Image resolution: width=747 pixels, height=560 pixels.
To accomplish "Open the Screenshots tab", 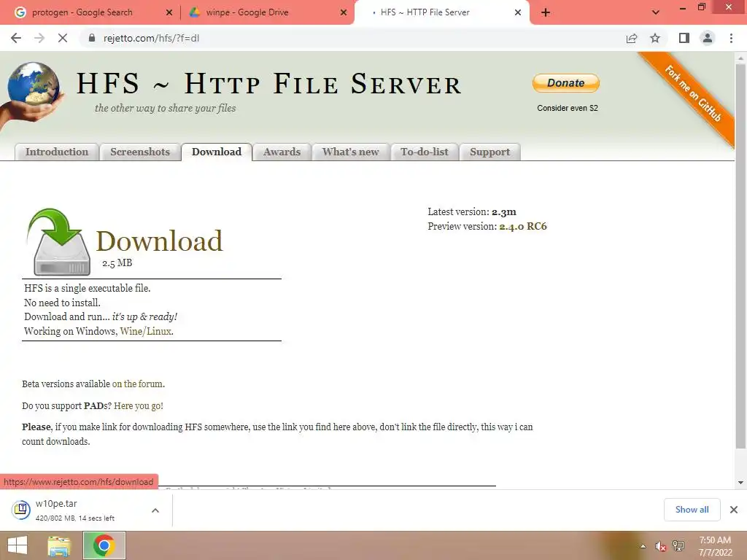I will [x=140, y=152].
